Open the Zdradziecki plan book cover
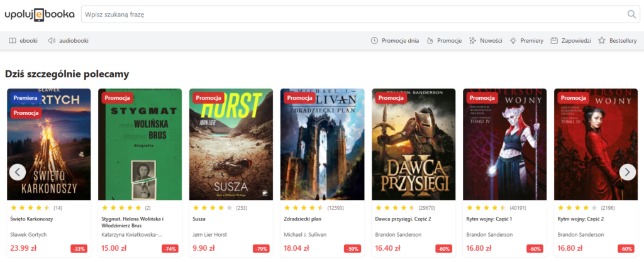644x262 pixels. pyautogui.click(x=323, y=145)
